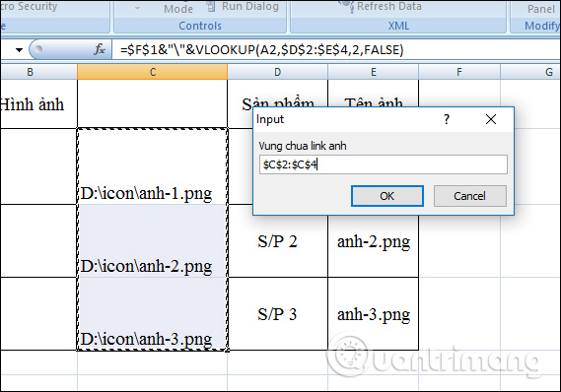Click the anh-3.png cell in column E
The height and width of the screenshot is (392, 561).
coord(373,314)
